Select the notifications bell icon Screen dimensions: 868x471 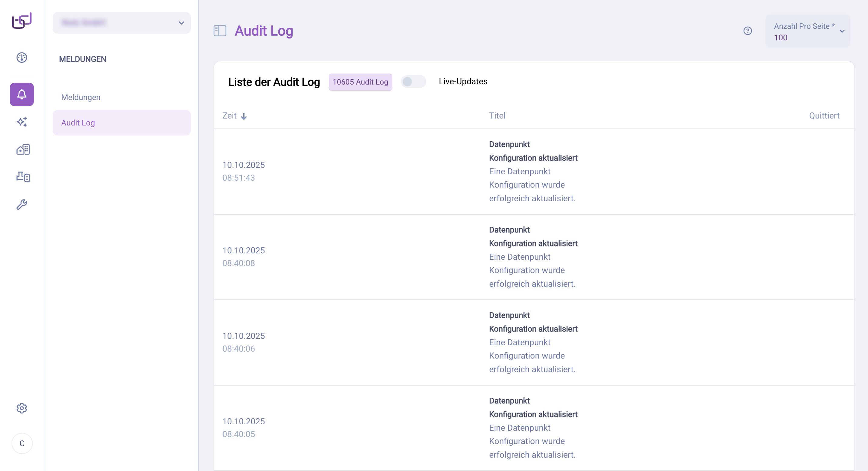(22, 94)
